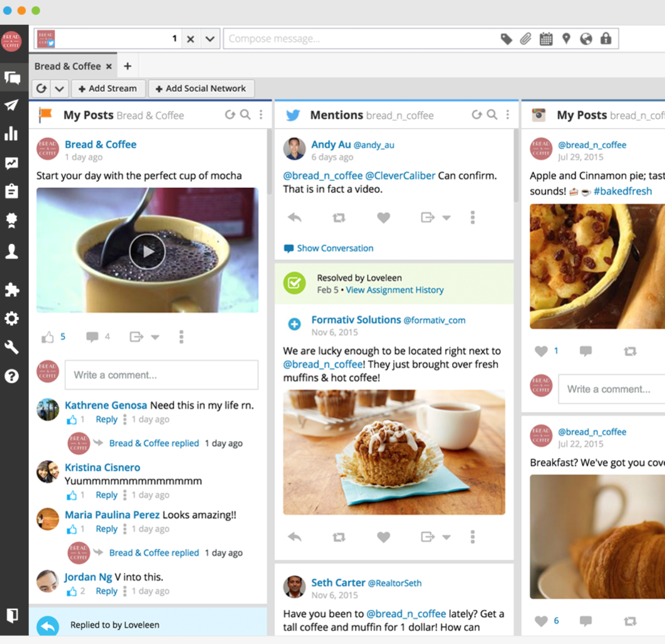Open Settings gear icon in sidebar

click(12, 318)
